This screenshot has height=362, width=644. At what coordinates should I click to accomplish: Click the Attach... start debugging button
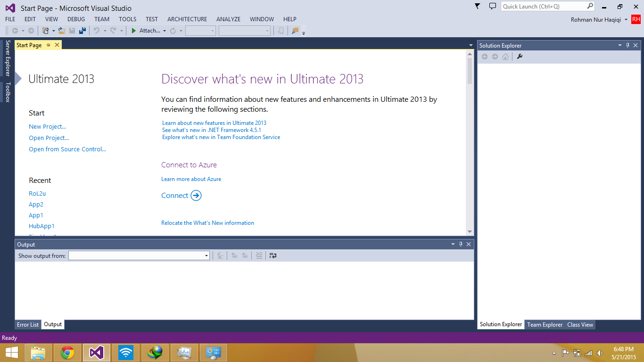[146, 31]
